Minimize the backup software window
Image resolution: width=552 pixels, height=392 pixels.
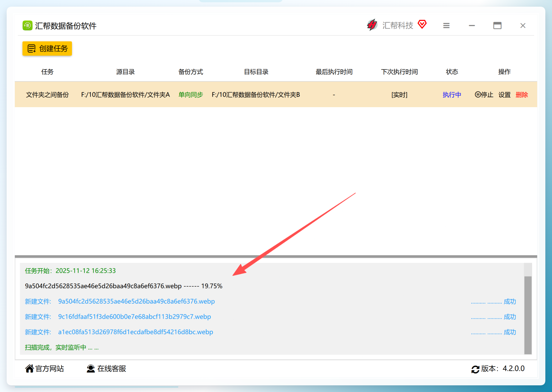click(472, 26)
